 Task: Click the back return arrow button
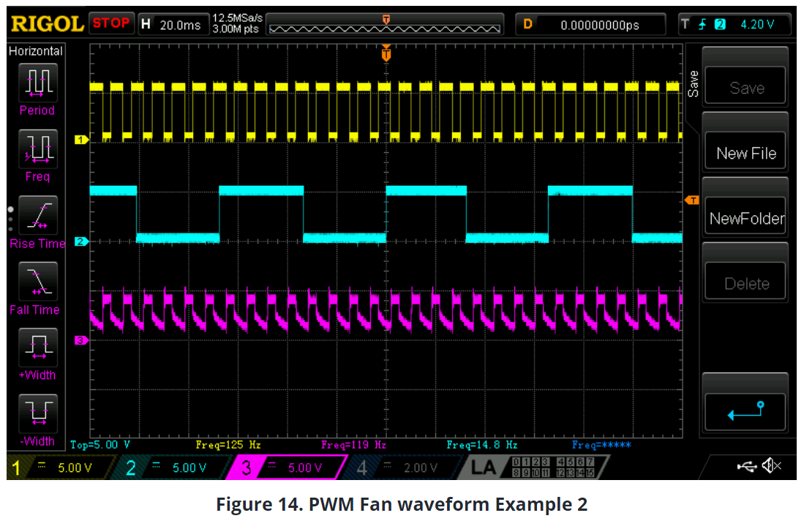coord(745,411)
